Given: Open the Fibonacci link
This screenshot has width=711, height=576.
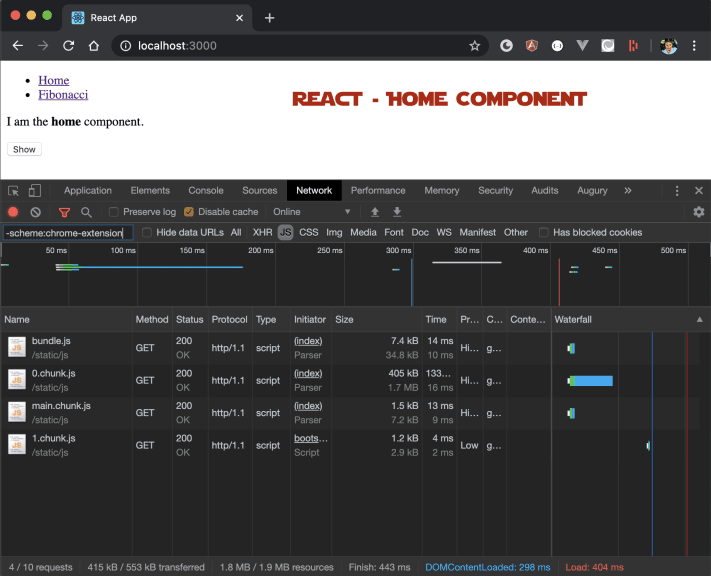Looking at the screenshot, I should [63, 95].
